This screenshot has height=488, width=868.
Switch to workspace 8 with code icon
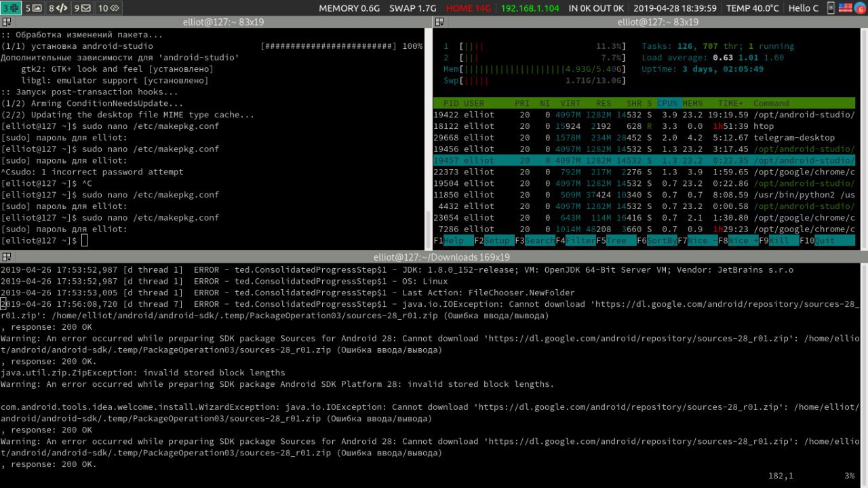(58, 8)
